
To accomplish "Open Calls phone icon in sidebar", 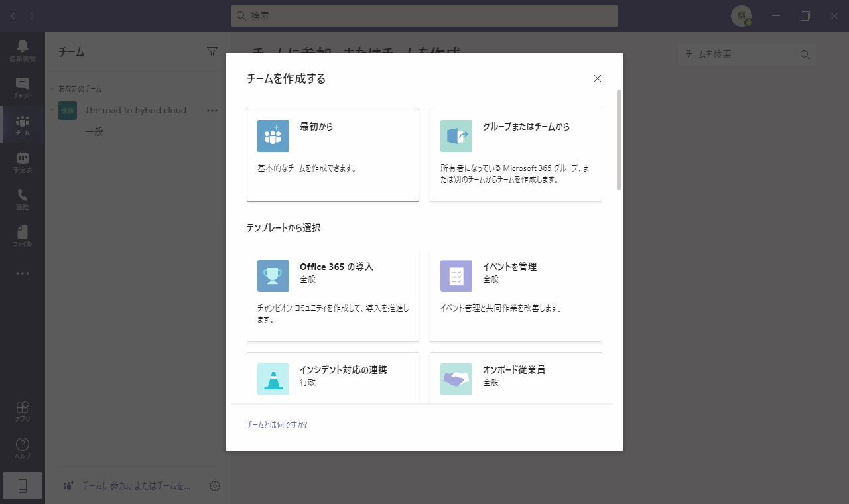I will click(23, 199).
